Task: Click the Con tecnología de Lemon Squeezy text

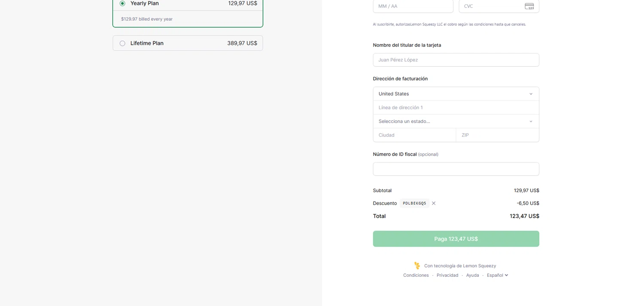Action: coord(460,266)
